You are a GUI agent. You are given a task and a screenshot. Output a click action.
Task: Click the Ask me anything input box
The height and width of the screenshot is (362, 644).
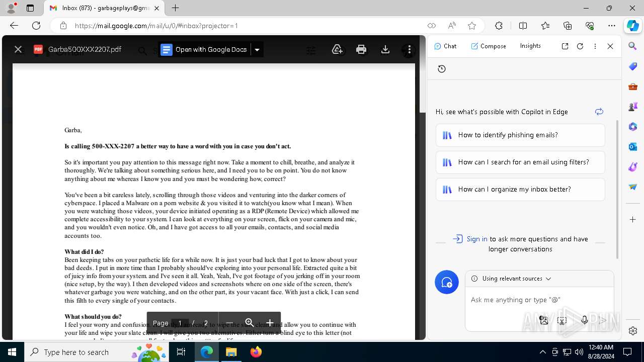pos(538,300)
